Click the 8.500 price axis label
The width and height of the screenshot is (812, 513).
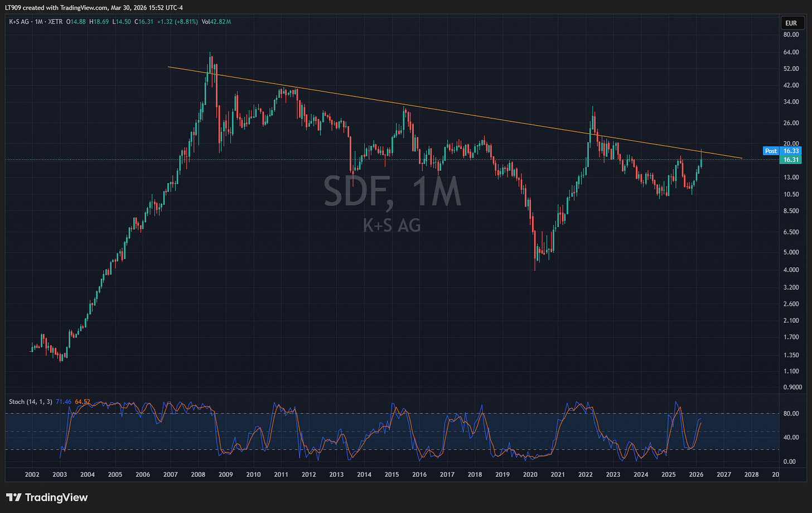pyautogui.click(x=791, y=211)
